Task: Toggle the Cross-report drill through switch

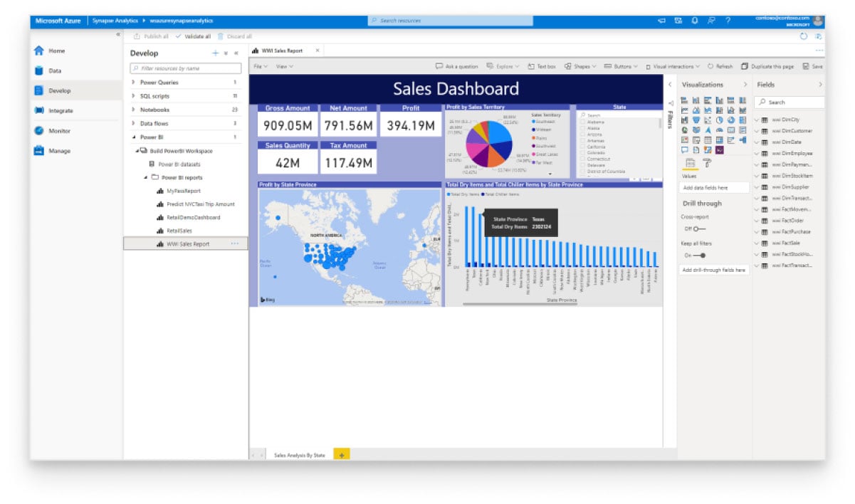Action: click(698, 229)
